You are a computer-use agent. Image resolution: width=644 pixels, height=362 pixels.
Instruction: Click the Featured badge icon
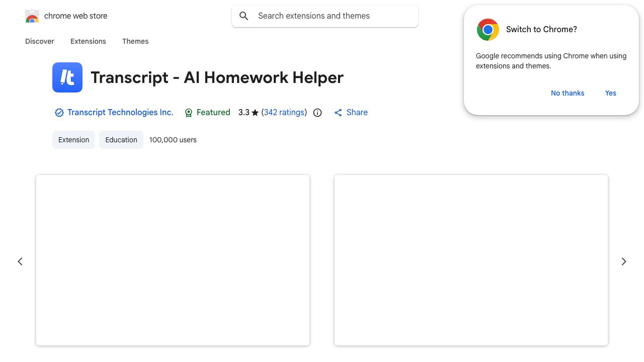(189, 113)
